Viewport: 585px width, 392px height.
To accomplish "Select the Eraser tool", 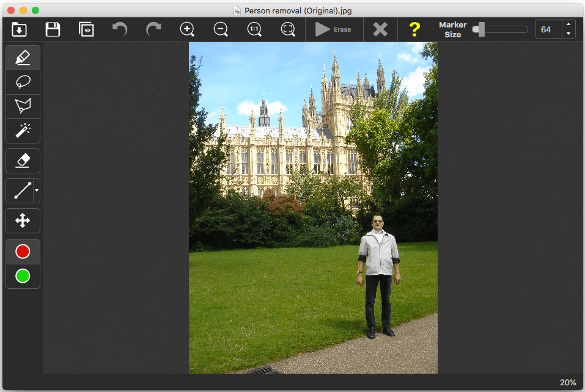I will [23, 161].
